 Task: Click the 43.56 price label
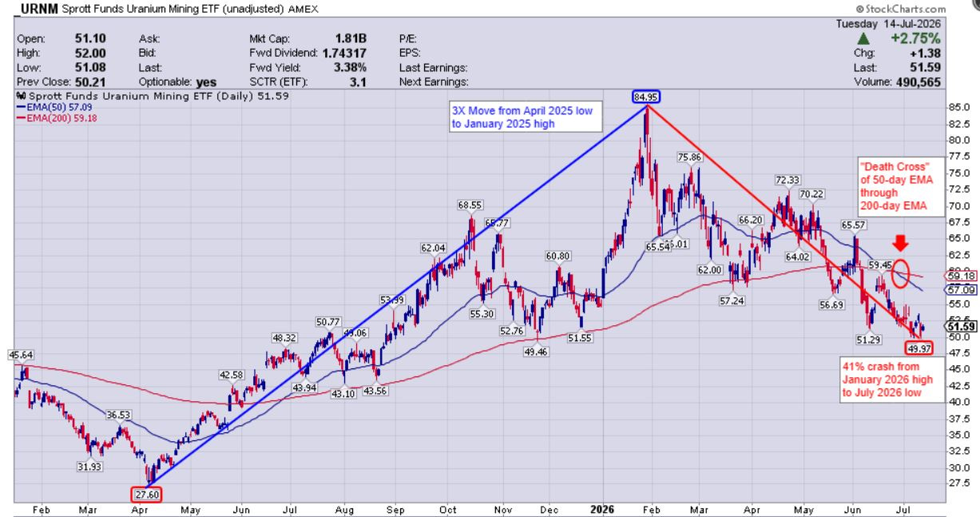tap(377, 390)
